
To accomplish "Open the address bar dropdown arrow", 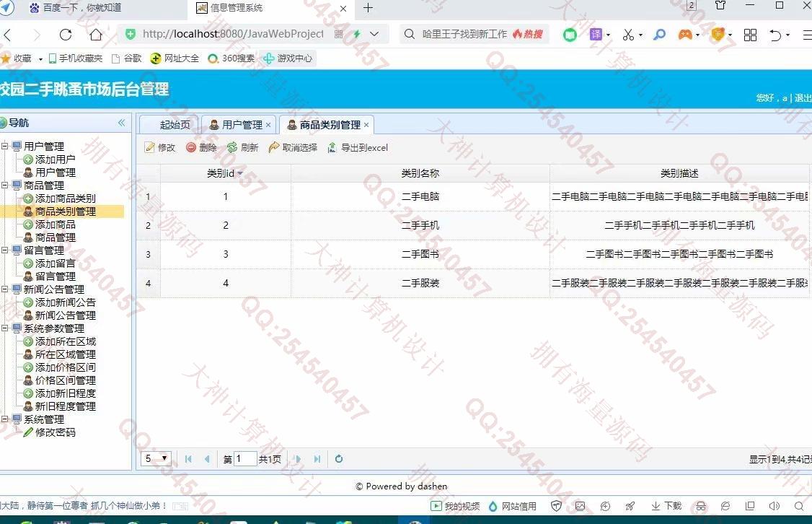I will click(374, 34).
